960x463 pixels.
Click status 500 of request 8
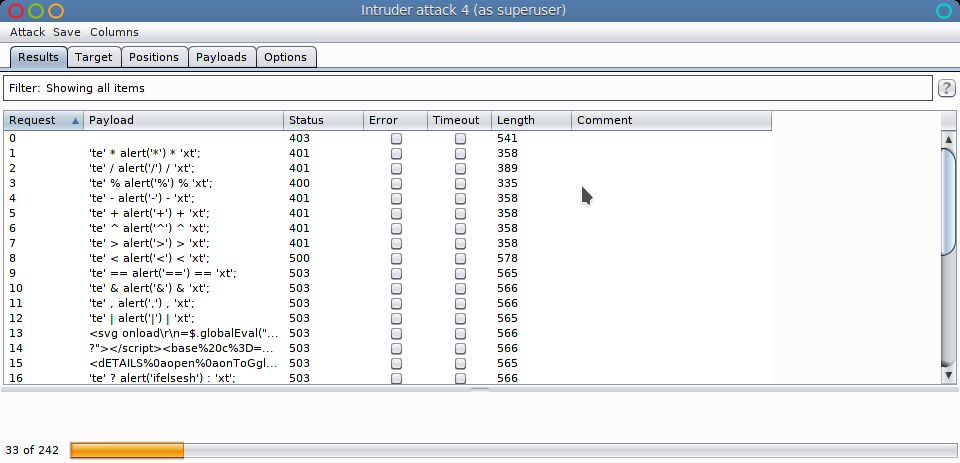point(299,258)
